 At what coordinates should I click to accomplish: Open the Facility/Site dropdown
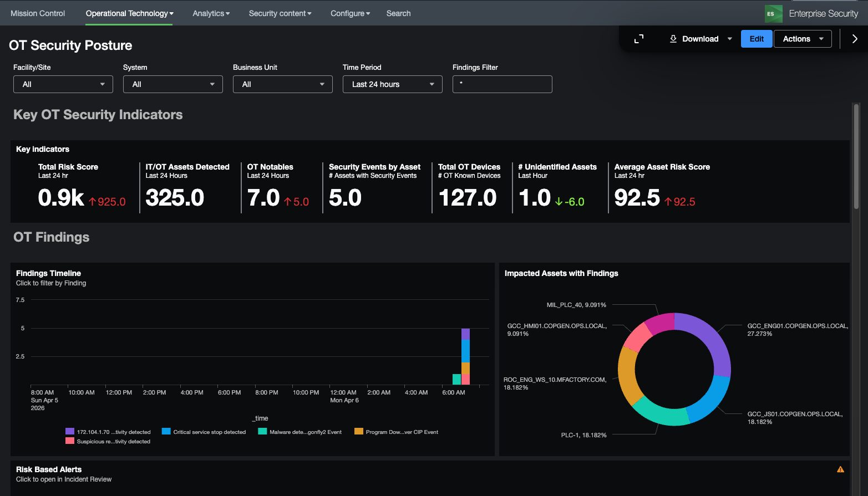(63, 84)
